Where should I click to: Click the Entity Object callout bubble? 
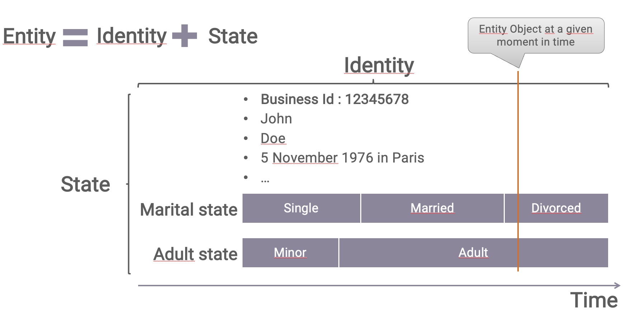click(x=536, y=36)
